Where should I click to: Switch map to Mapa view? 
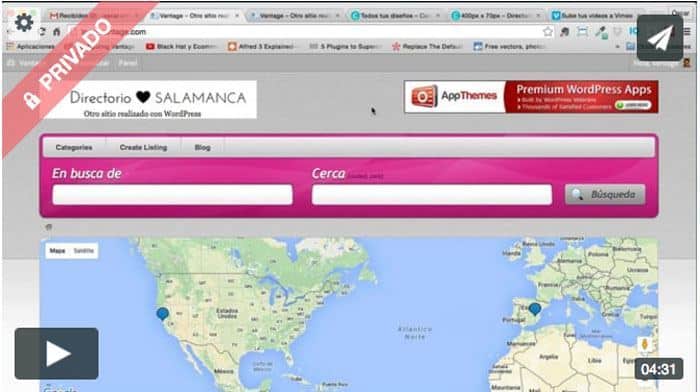(x=58, y=251)
